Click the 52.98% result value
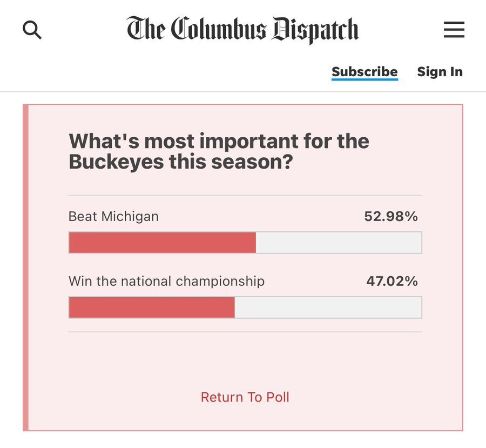 tap(390, 217)
